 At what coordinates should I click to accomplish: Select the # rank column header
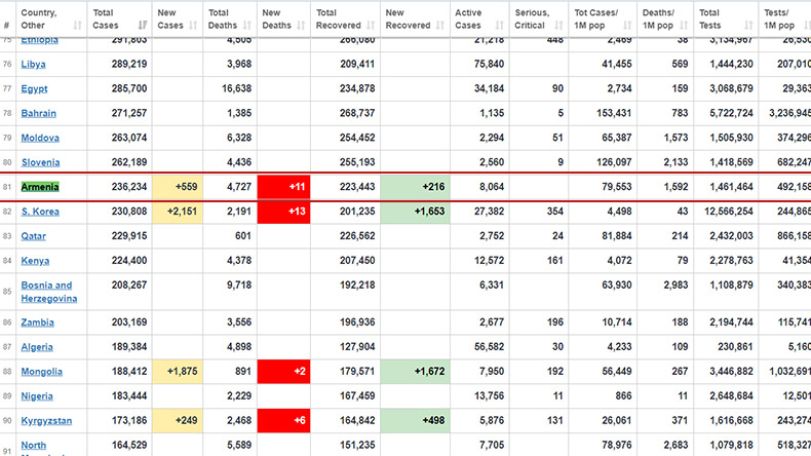click(x=7, y=25)
